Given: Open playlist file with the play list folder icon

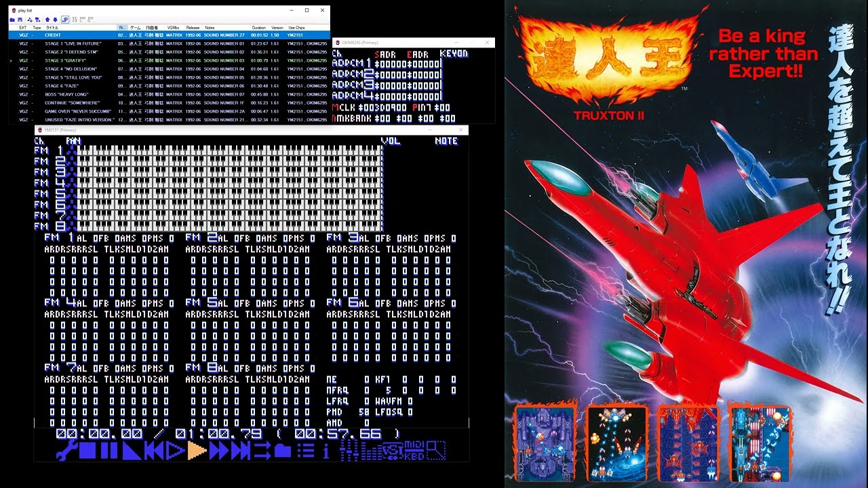Looking at the screenshot, I should point(12,20).
